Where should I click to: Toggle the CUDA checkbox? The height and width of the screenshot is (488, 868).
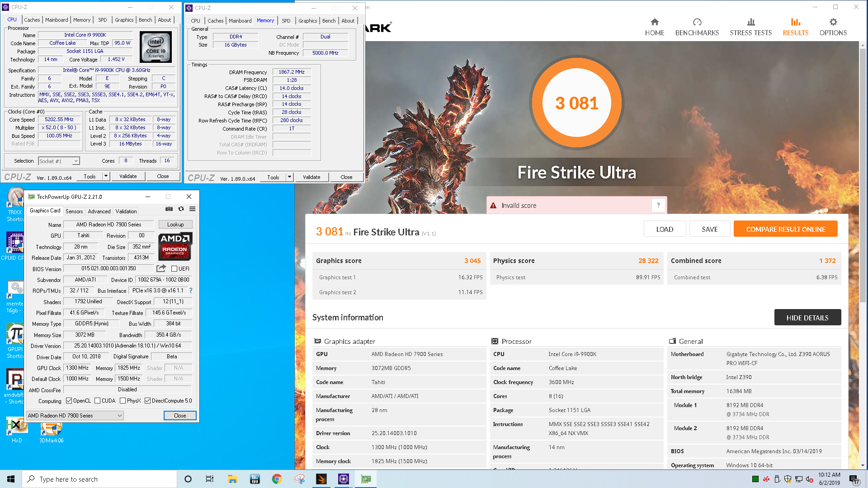point(97,401)
